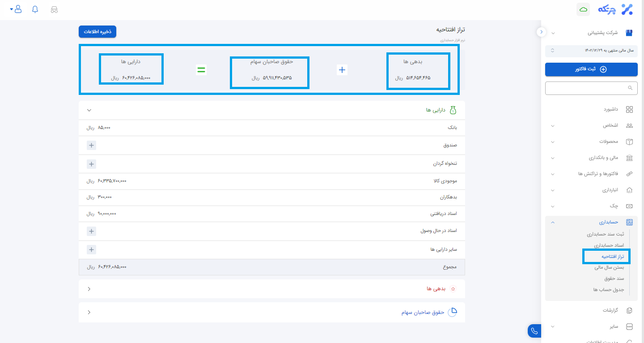
Task: Click the blue phone support icon
Action: click(534, 331)
